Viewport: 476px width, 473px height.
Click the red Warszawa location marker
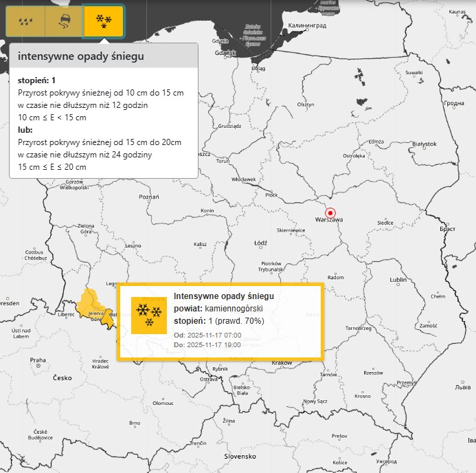(330, 213)
